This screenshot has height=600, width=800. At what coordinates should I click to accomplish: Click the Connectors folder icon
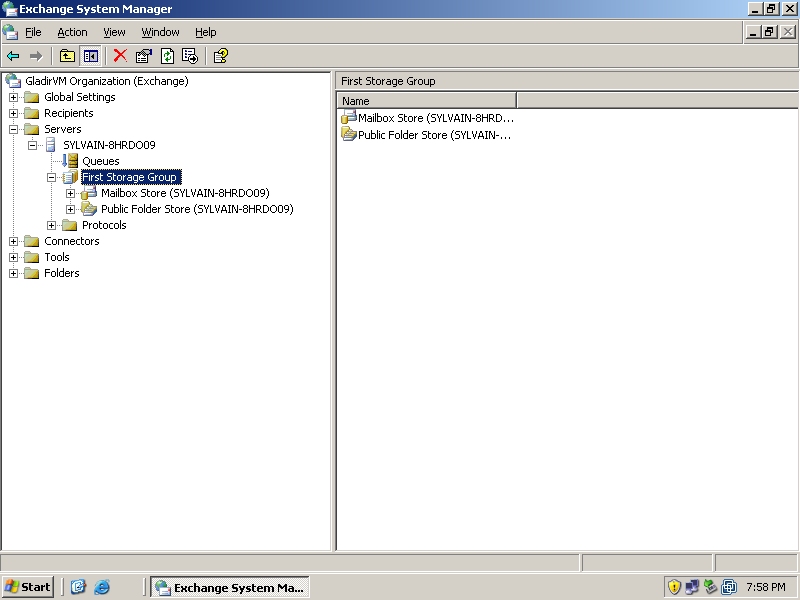coord(32,241)
